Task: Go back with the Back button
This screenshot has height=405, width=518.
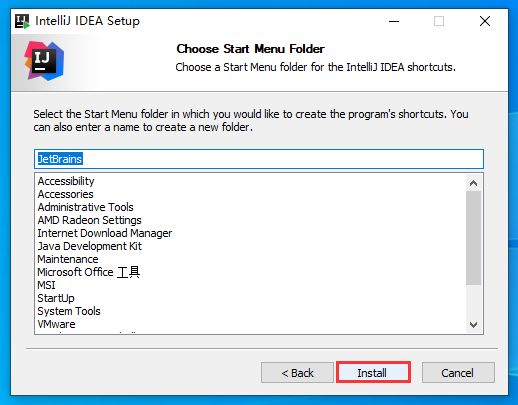Action: (x=297, y=372)
